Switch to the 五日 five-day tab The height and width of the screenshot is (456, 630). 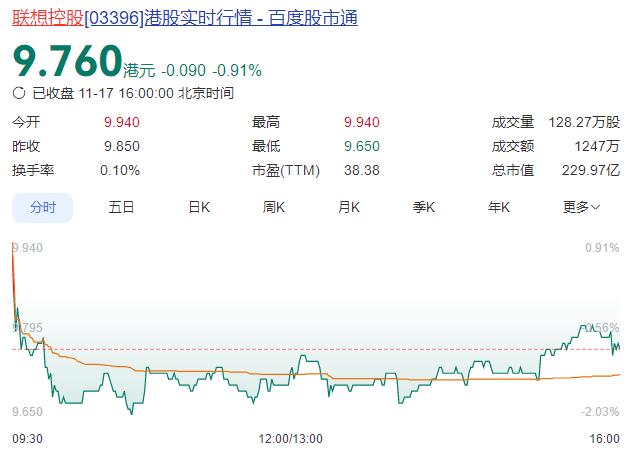point(121,207)
